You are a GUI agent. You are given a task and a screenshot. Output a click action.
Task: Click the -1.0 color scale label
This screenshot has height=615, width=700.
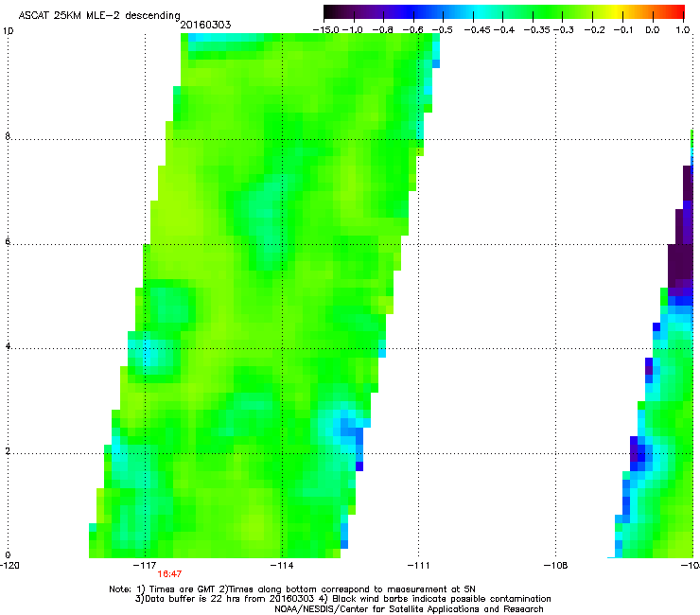[x=353, y=30]
